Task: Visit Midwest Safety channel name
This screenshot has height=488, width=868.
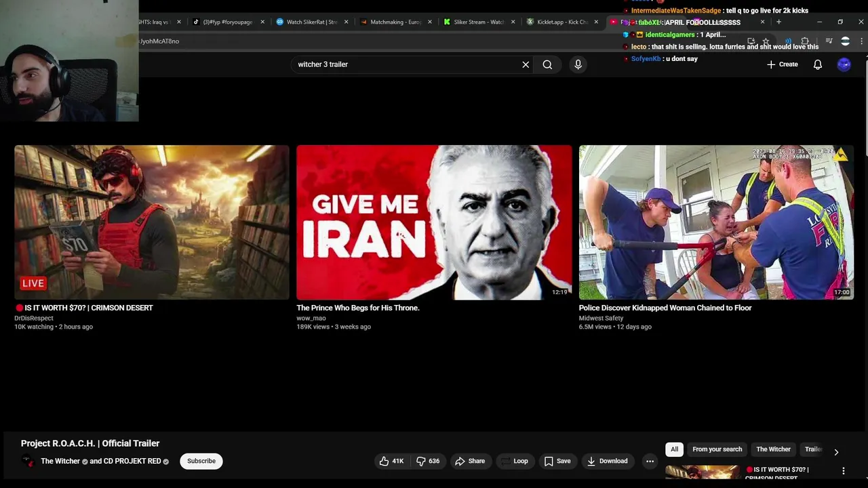Action: pos(601,318)
